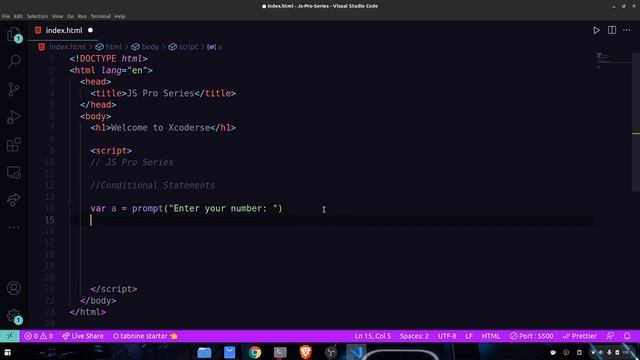
Task: Click Prettier formatter status
Action: (x=579, y=336)
